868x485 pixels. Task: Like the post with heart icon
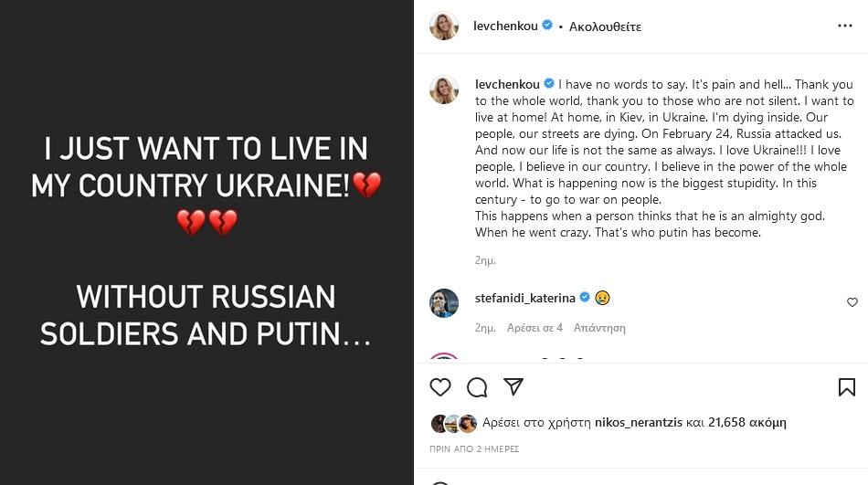(440, 387)
